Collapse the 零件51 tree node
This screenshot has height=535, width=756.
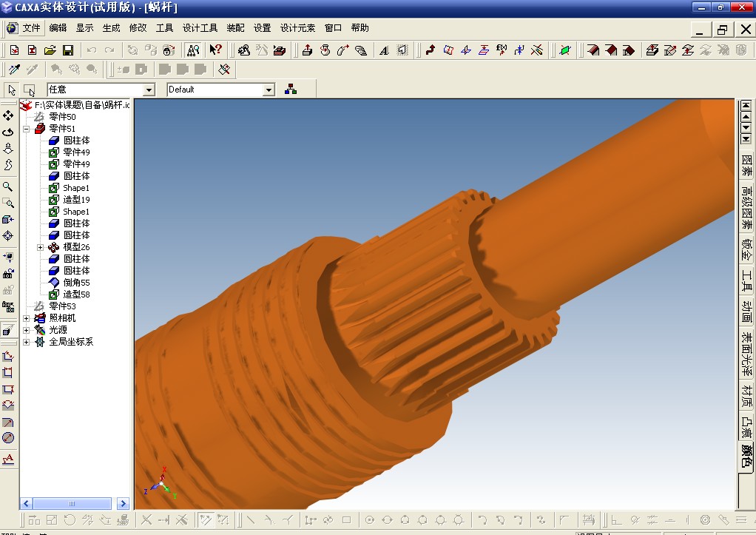tap(27, 129)
